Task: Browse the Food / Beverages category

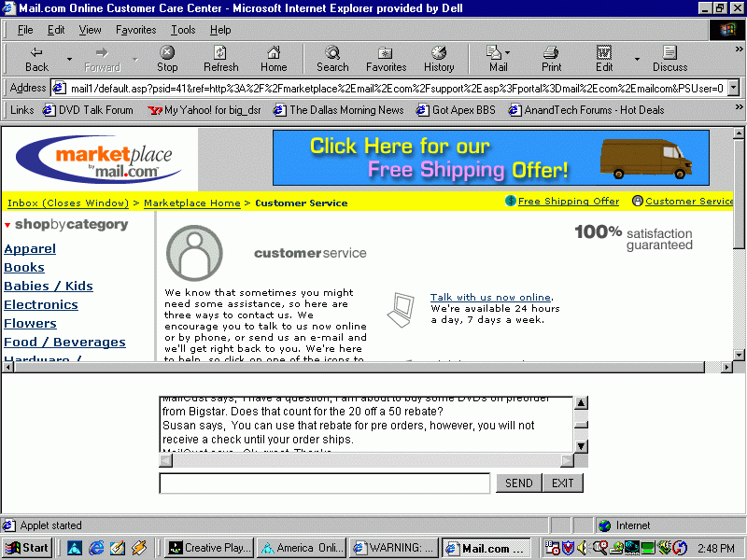Action: (64, 342)
